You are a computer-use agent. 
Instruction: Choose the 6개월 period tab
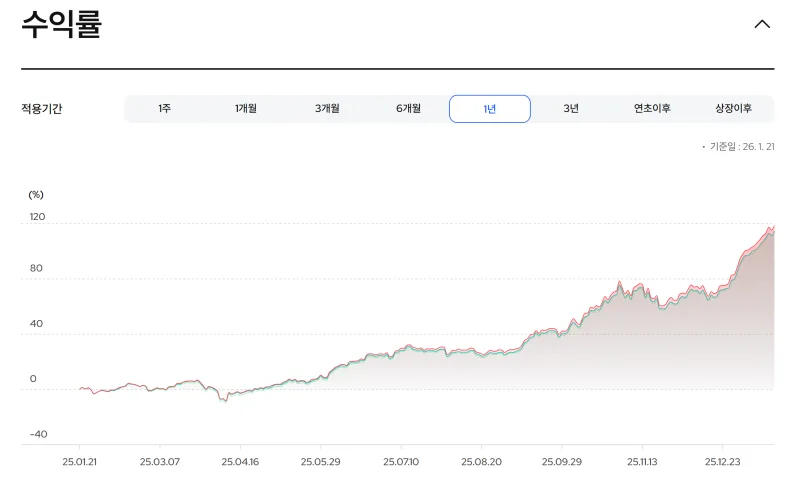tap(408, 109)
